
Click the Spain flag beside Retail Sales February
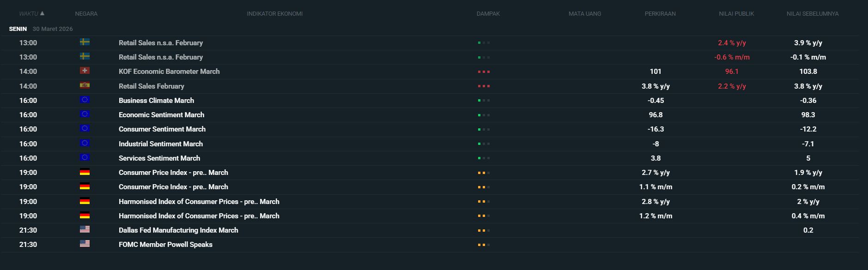pyautogui.click(x=85, y=85)
